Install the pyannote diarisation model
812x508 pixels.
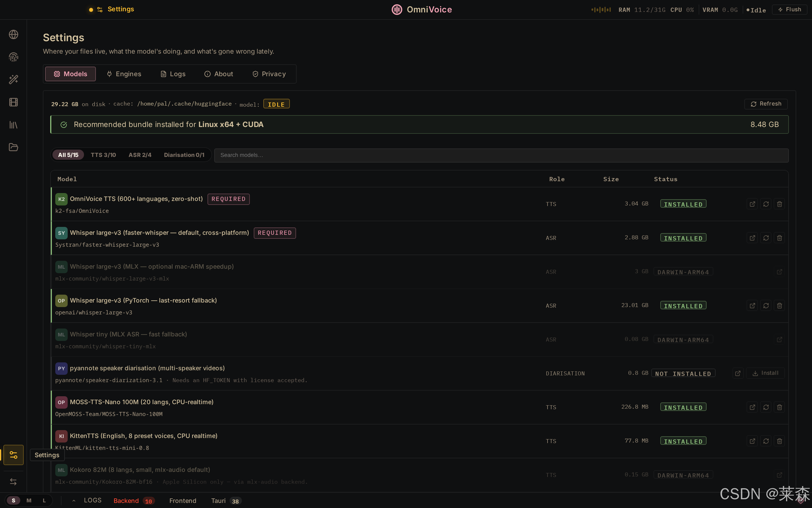[x=765, y=373]
